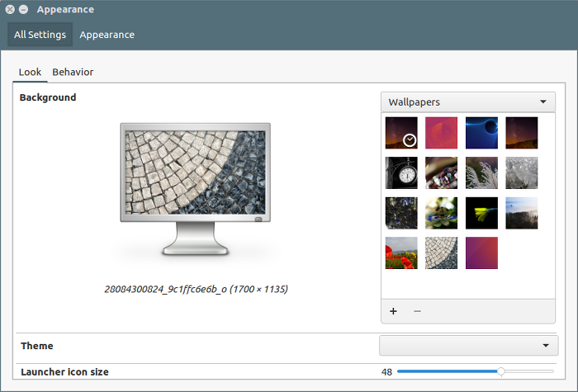Expand the Theme dropdown

point(469,346)
